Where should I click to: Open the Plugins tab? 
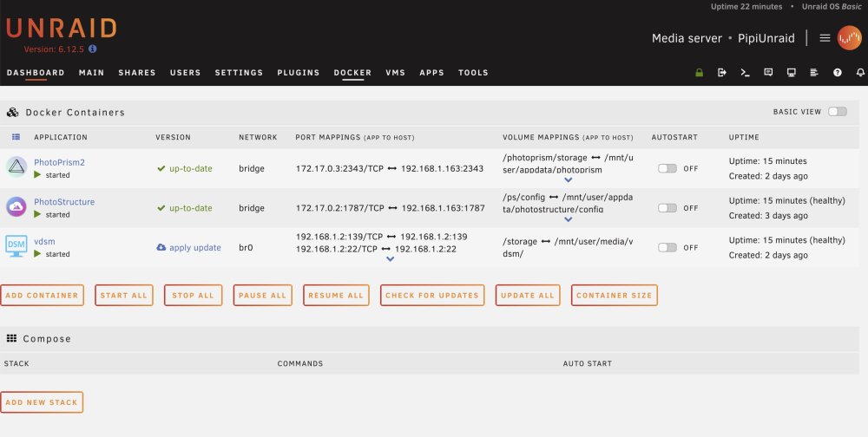tap(299, 73)
